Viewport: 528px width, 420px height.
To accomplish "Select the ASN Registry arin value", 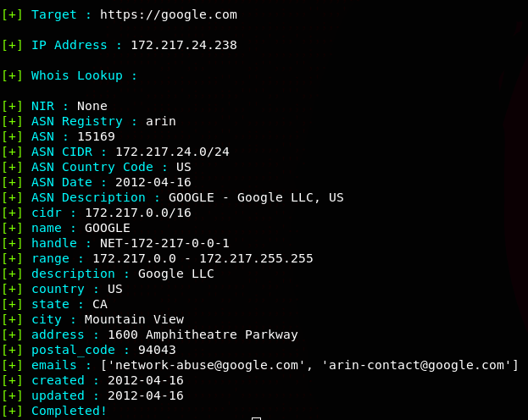I will (160, 121).
